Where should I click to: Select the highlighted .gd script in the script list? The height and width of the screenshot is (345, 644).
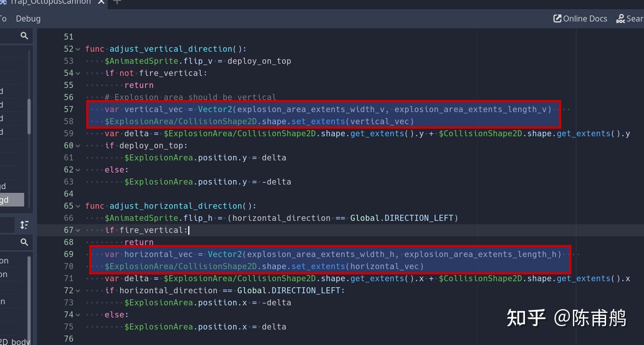tap(11, 199)
